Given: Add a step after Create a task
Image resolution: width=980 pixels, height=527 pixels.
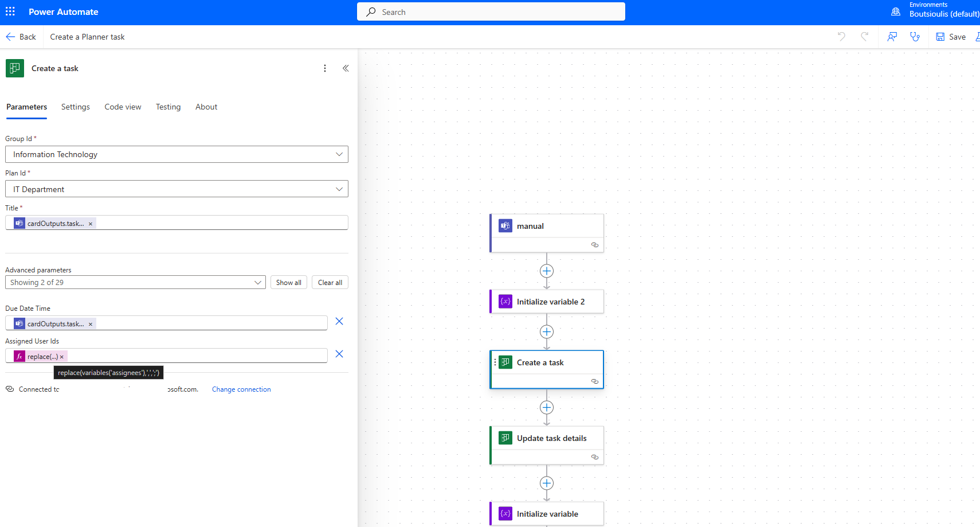Looking at the screenshot, I should [547, 408].
